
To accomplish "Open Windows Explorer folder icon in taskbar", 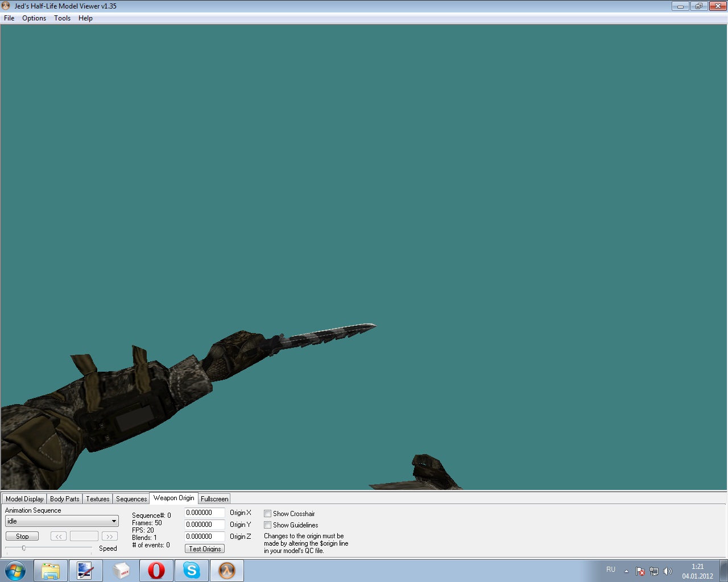I will [x=51, y=571].
